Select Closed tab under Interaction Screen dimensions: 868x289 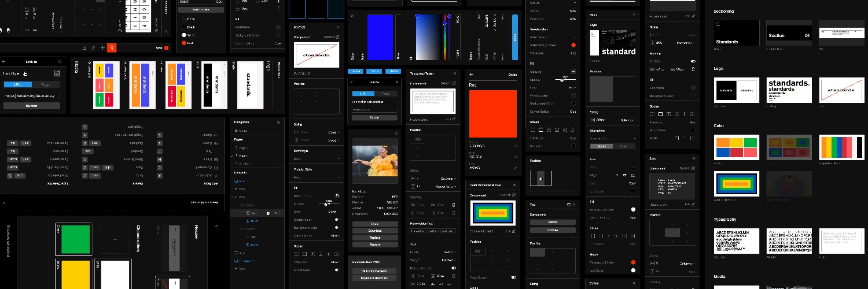point(601,146)
